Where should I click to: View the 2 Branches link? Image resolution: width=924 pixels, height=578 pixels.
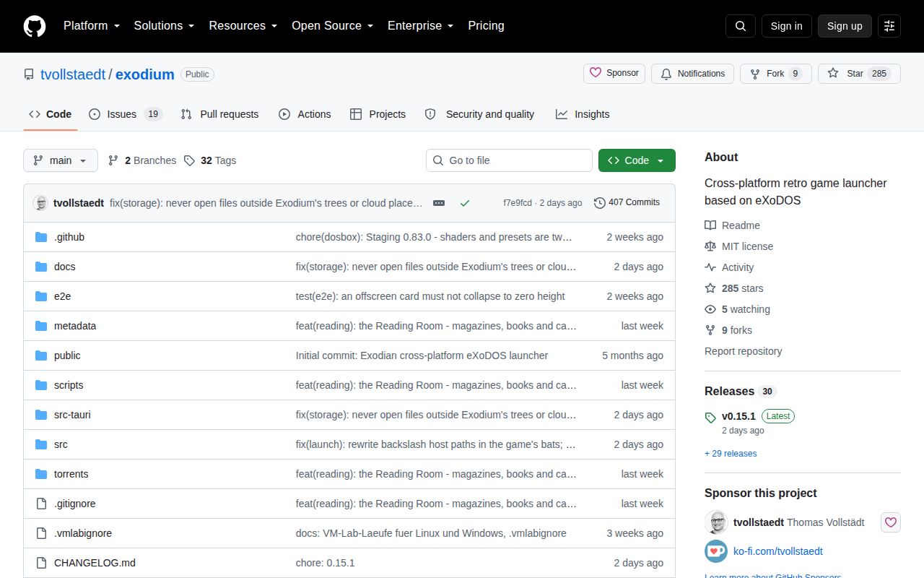pyautogui.click(x=142, y=160)
